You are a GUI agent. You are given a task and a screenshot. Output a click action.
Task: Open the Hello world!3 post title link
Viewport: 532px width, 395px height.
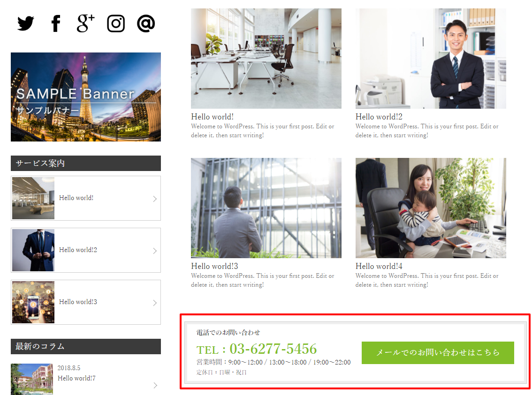pyautogui.click(x=214, y=266)
